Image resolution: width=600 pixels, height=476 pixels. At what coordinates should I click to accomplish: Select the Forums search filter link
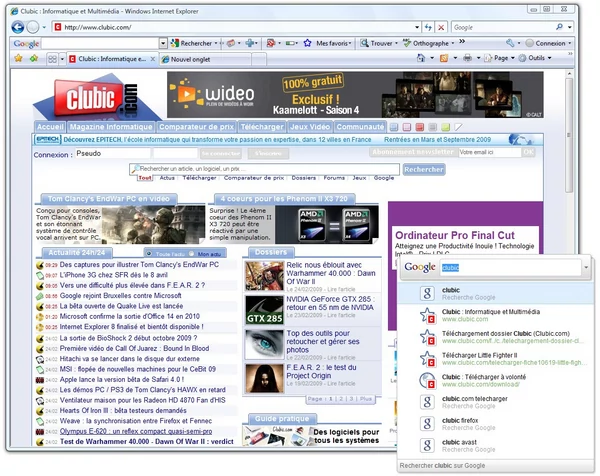[x=334, y=178]
